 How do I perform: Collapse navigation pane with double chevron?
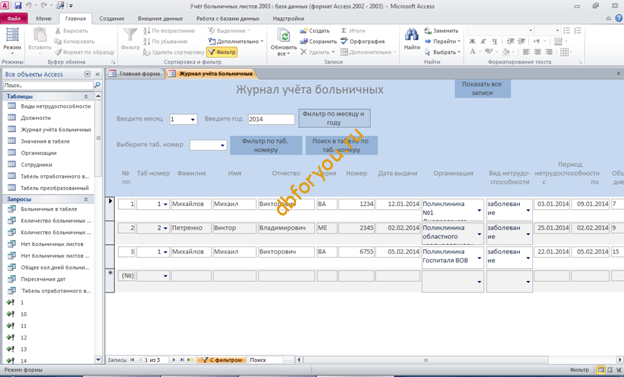tap(98, 74)
